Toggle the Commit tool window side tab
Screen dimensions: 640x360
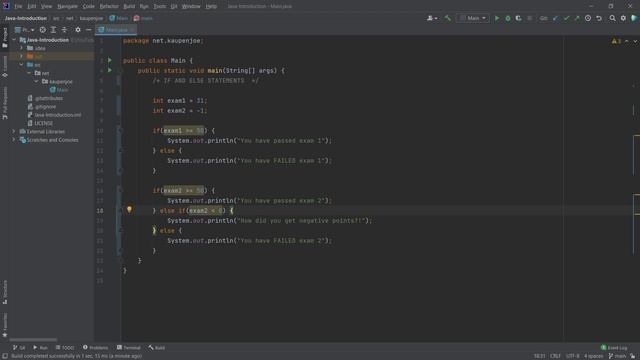pyautogui.click(x=5, y=67)
